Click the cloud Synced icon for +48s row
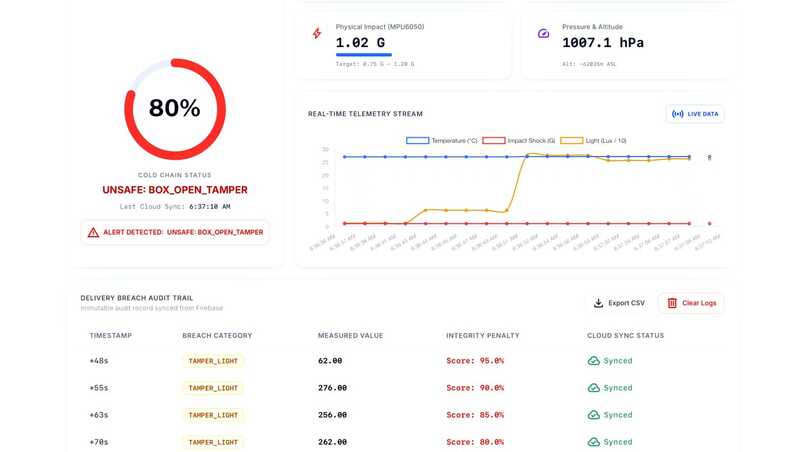Viewport: 806px width, 452px height. point(594,361)
